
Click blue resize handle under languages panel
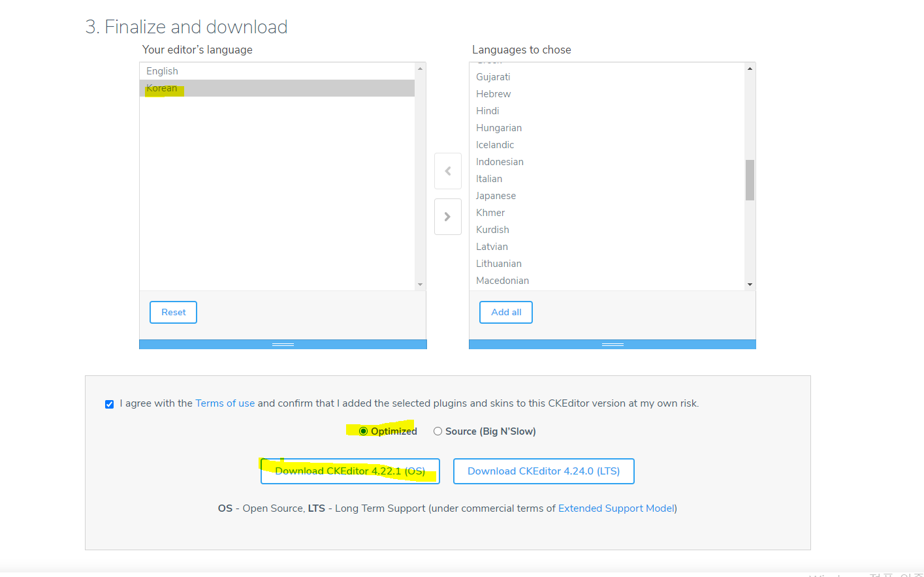coord(613,344)
